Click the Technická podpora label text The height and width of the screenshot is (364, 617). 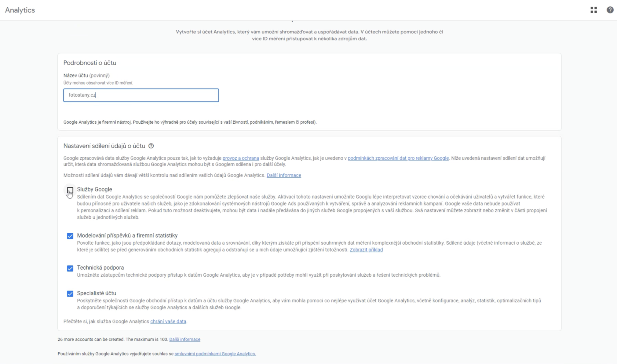tap(100, 268)
